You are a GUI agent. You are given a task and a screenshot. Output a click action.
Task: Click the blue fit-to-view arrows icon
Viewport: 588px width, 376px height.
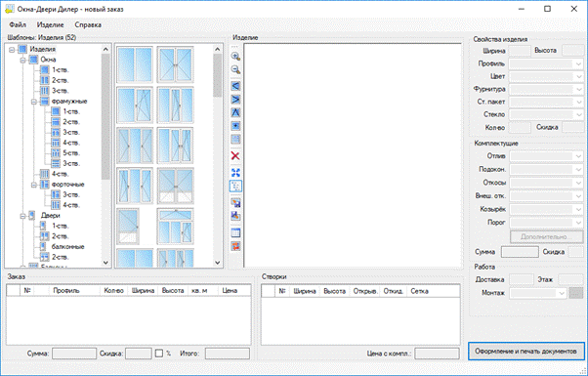pyautogui.click(x=235, y=173)
